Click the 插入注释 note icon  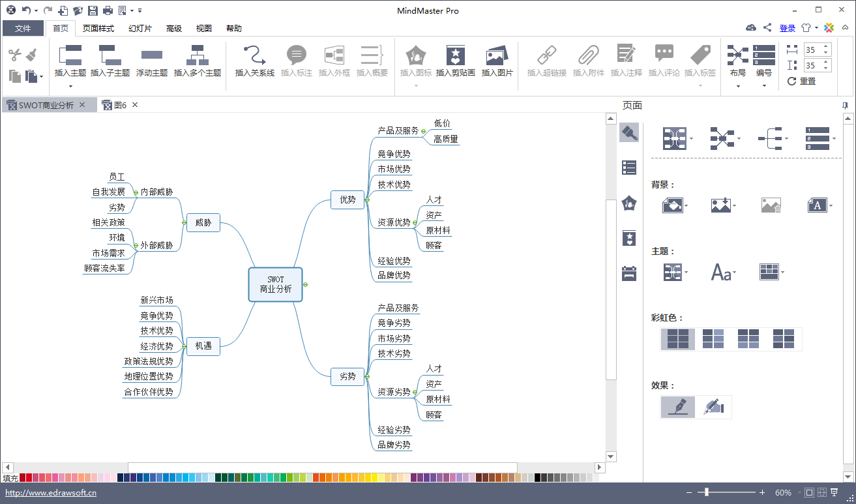tap(627, 55)
